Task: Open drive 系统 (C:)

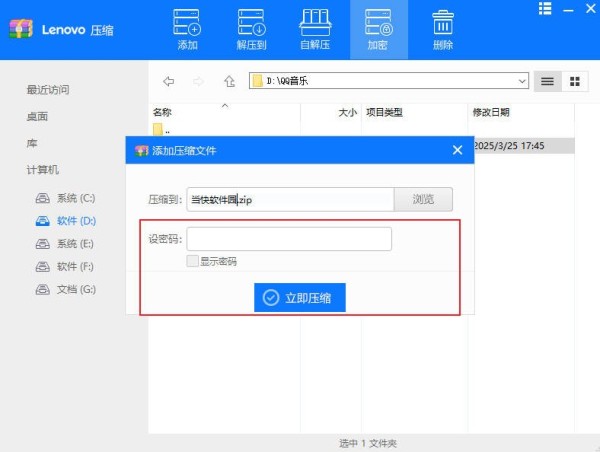Action: click(x=65, y=198)
